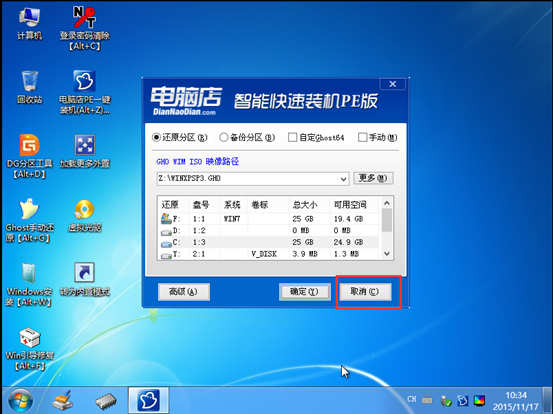Close the 电脑店 installer dialog
Viewport: 553px width, 414px height.
pyautogui.click(x=393, y=84)
